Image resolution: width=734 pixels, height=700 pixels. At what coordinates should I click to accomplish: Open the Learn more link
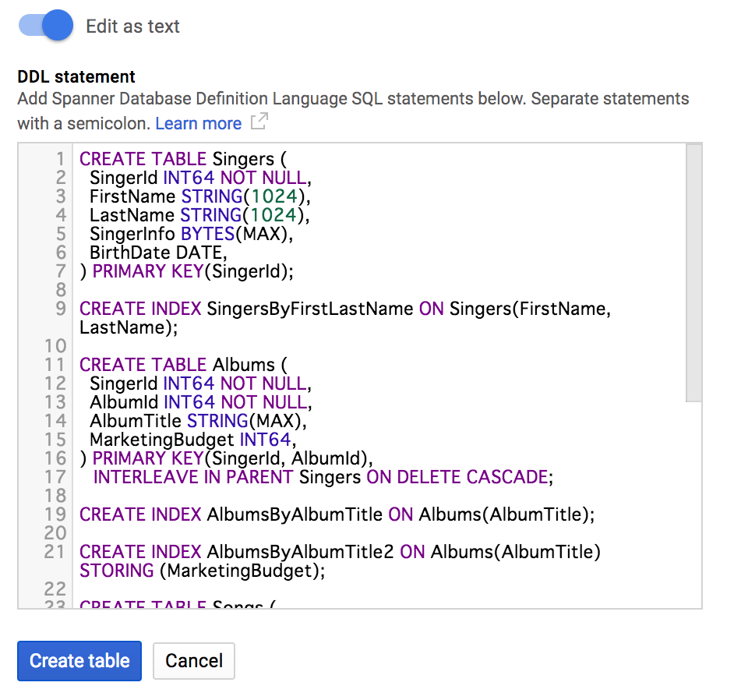point(199,123)
